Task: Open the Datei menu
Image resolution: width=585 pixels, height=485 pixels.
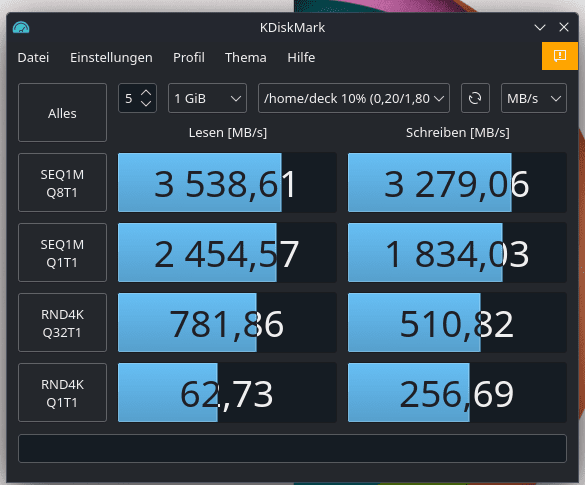Action: tap(33, 57)
